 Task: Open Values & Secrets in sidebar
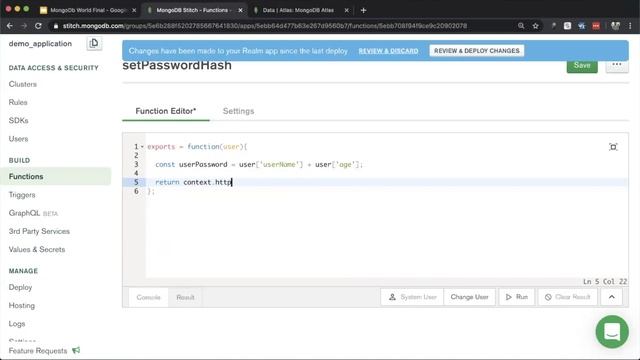click(x=37, y=249)
